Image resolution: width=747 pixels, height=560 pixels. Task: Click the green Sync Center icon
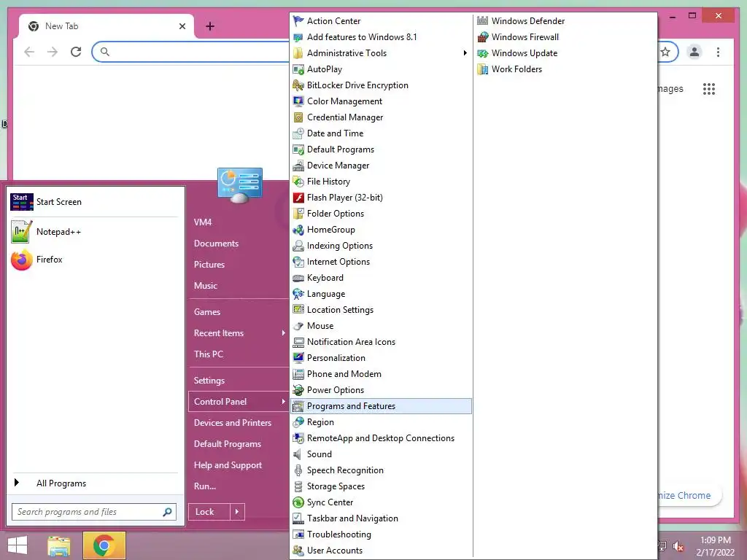pos(298,502)
